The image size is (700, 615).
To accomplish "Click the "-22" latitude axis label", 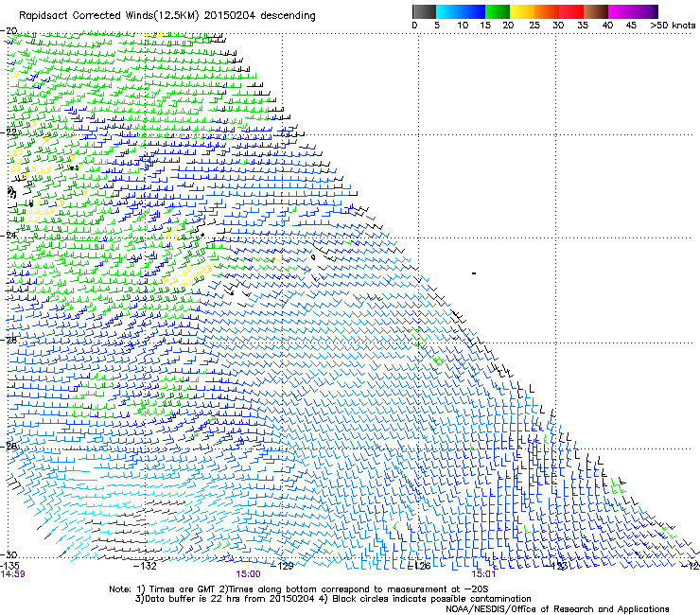I will click(9, 132).
